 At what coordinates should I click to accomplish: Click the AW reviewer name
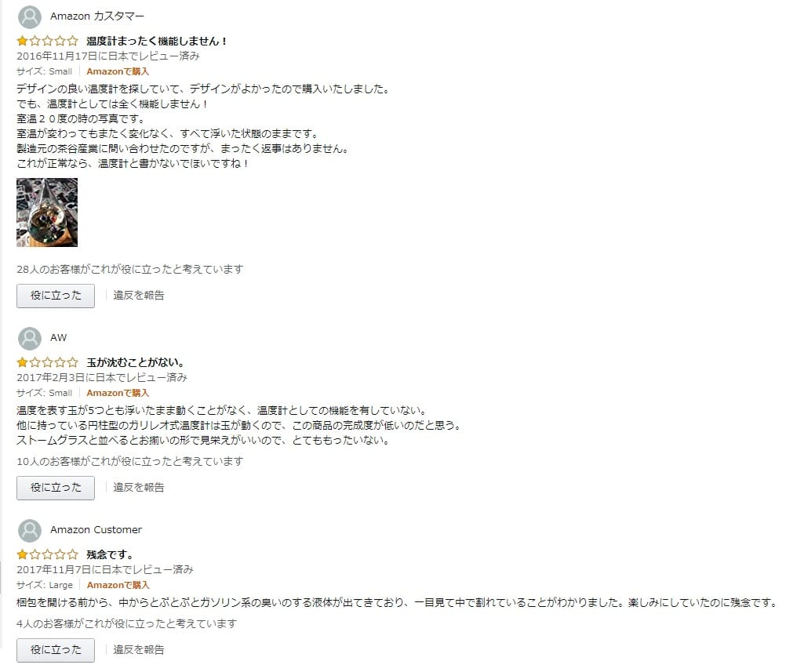[58, 338]
